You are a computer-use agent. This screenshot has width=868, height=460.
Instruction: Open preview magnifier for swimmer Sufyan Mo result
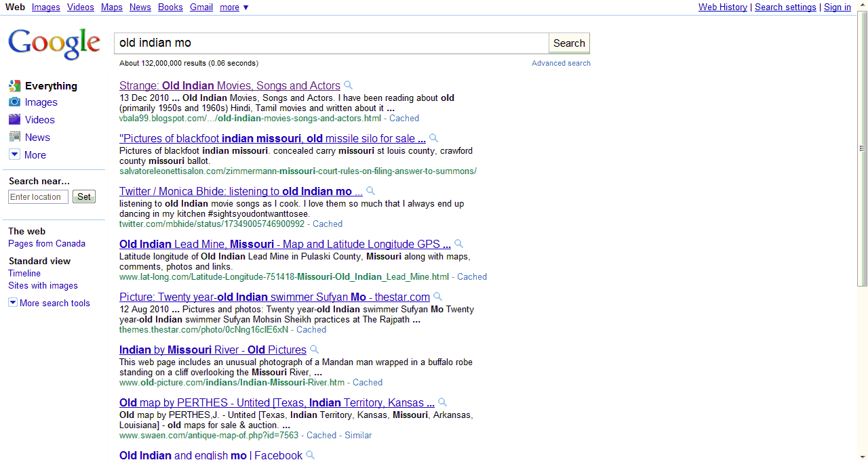click(438, 297)
